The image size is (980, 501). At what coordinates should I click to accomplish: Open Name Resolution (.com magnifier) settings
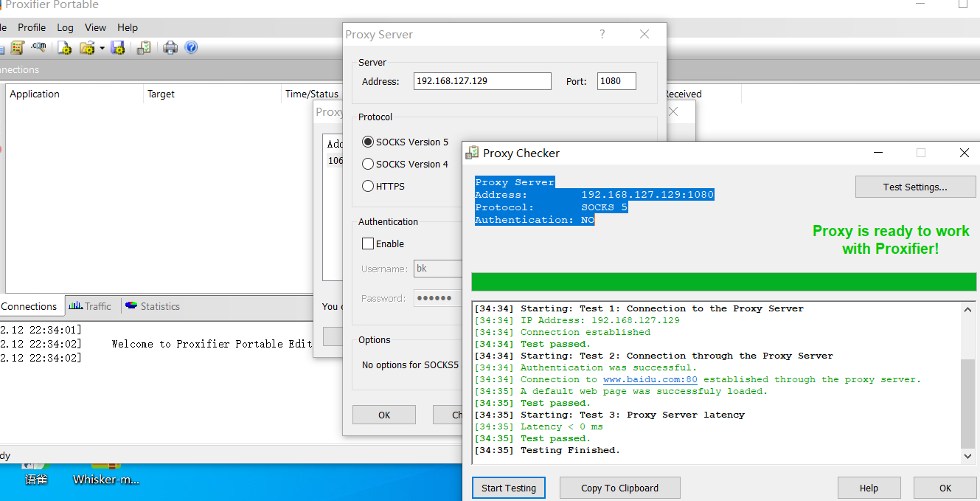point(38,48)
